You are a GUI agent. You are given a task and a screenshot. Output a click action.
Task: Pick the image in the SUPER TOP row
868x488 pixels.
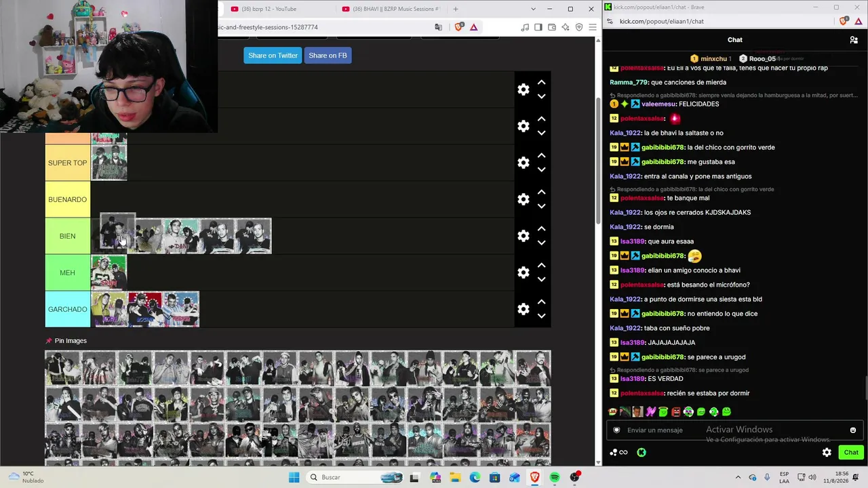click(x=109, y=163)
